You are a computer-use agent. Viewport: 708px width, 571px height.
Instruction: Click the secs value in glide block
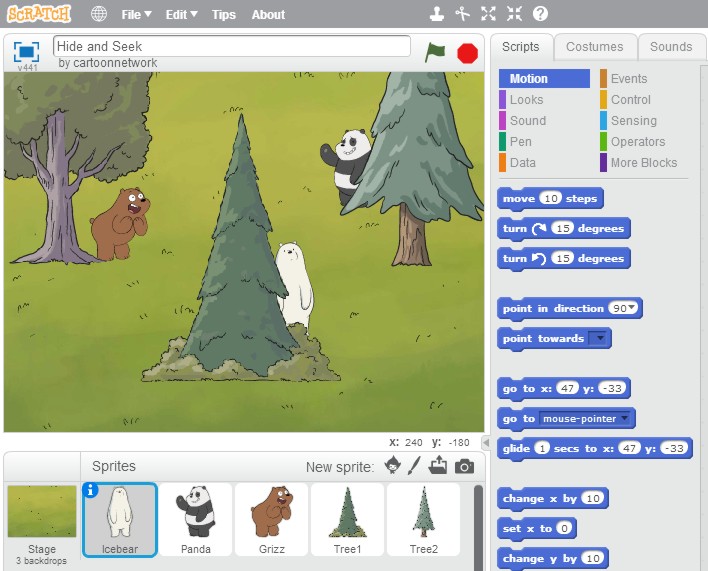click(x=542, y=448)
